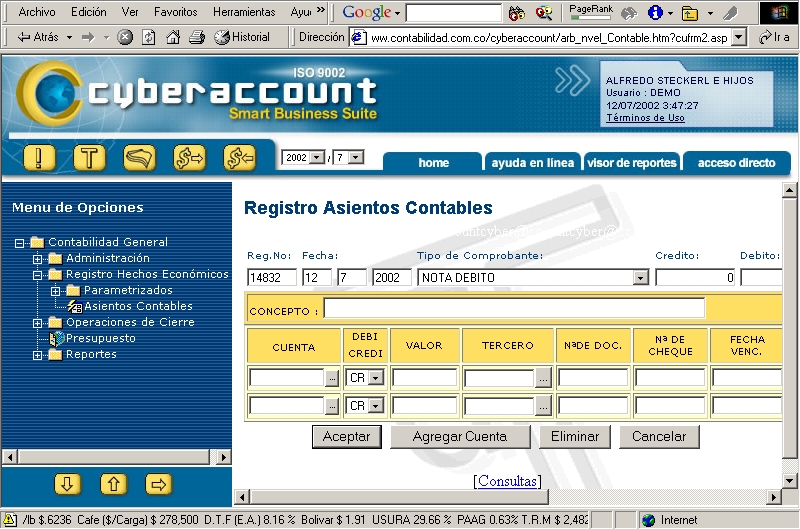Viewport: 800px width, 529px height.
Task: Go back with Atrás button
Action: 38,37
